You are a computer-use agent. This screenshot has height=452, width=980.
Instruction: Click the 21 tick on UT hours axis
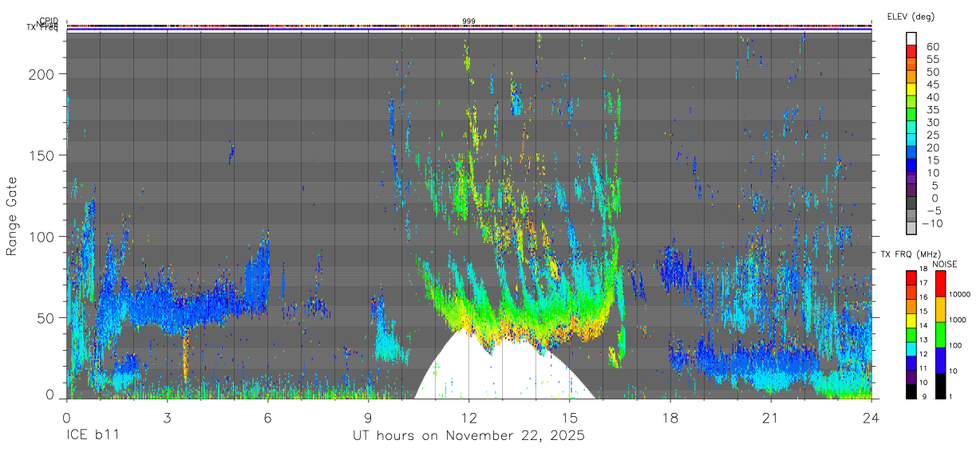[x=771, y=417]
